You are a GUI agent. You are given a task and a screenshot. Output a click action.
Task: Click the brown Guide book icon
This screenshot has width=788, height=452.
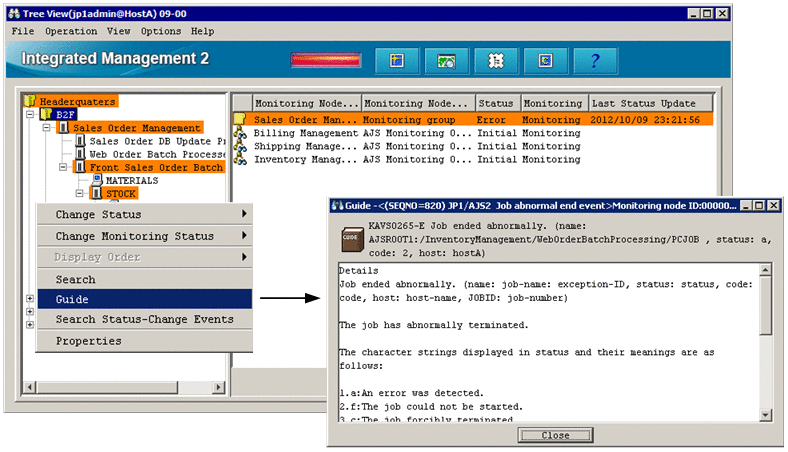point(351,237)
